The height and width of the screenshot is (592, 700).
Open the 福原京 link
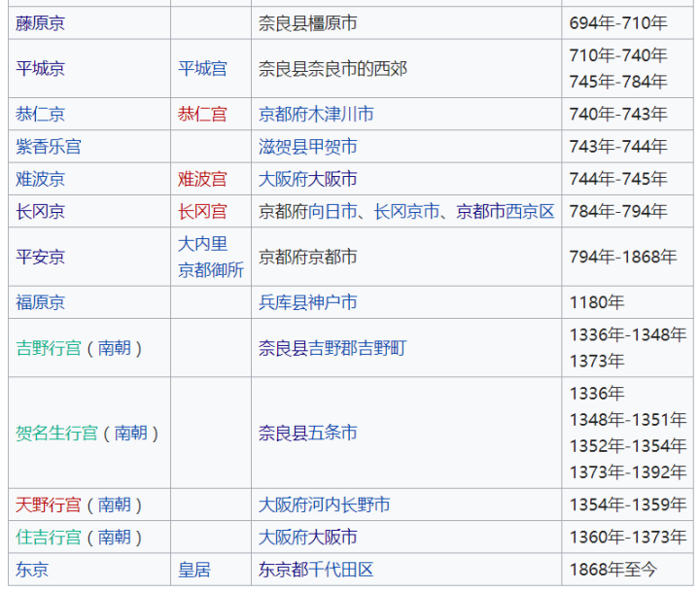coord(41,303)
